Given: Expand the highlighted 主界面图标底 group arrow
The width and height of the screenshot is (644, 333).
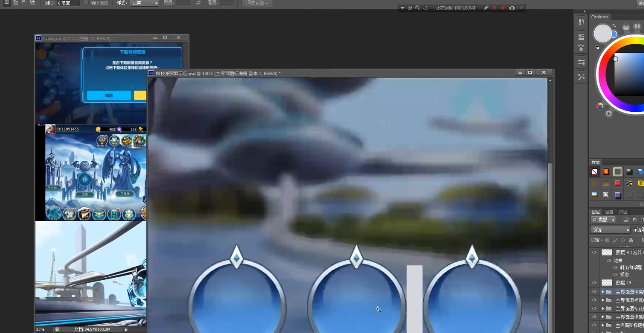Looking at the screenshot, I should pyautogui.click(x=602, y=292).
